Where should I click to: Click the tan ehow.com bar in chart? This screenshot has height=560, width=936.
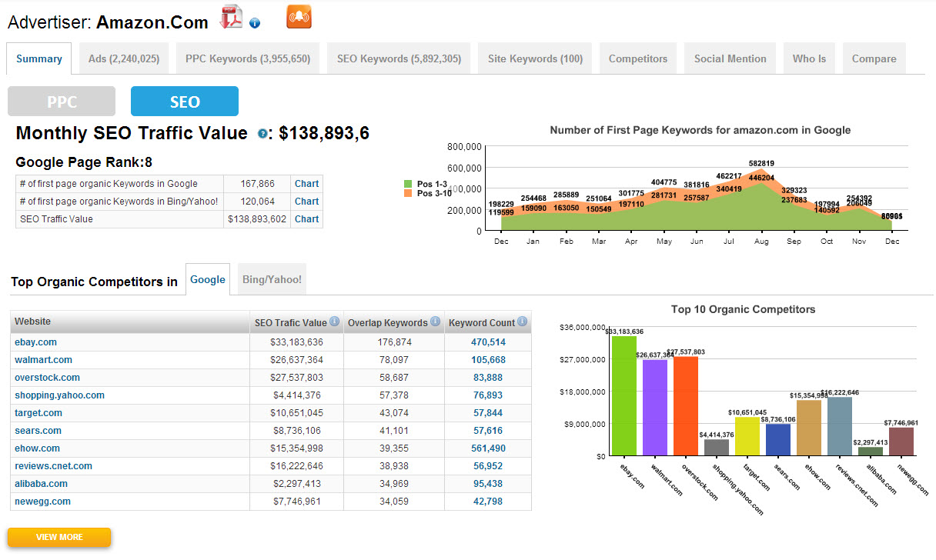coord(809,428)
